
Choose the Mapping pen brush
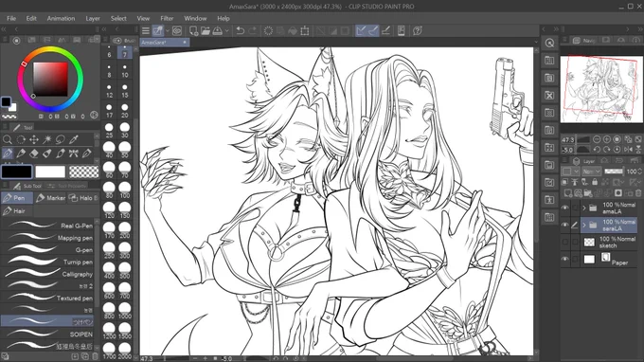pos(47,238)
